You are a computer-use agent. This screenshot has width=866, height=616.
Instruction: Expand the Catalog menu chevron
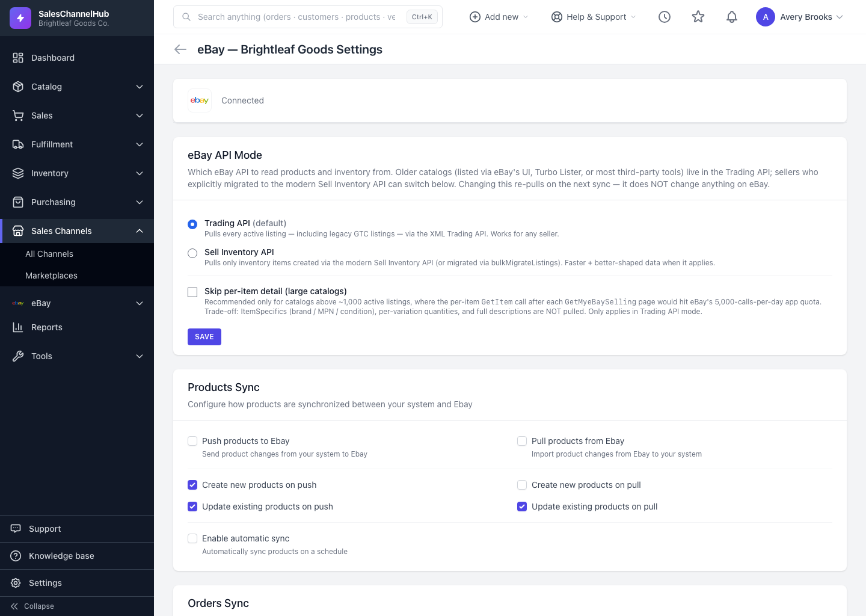coord(140,87)
